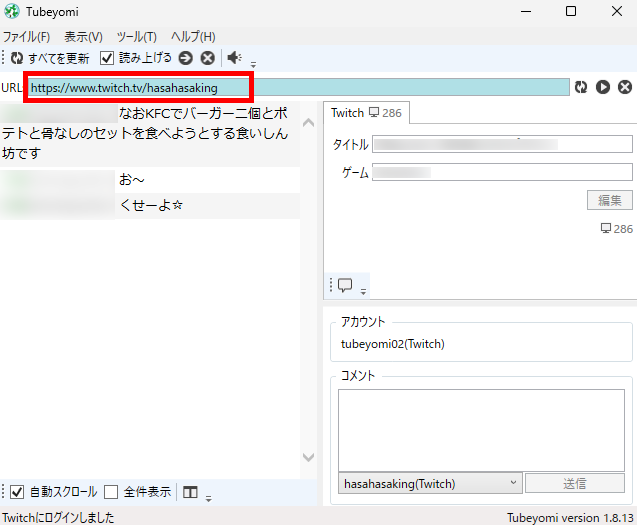Open the 表示(V) menu
This screenshot has height=525, width=637.
point(84,37)
